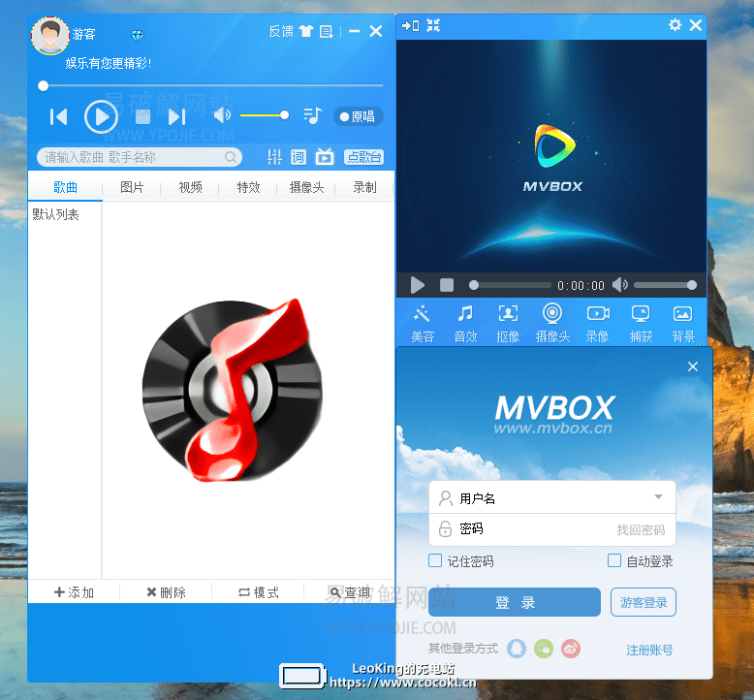
Task: Click the 删除 delete button
Action: coord(166,592)
